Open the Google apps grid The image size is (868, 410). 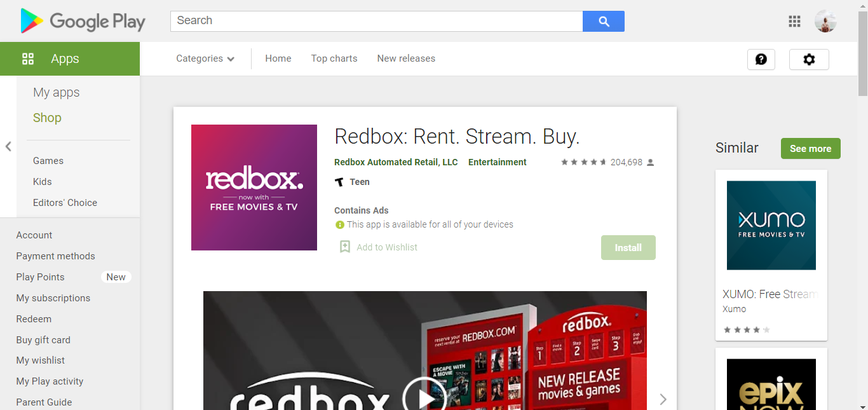[x=794, y=21]
